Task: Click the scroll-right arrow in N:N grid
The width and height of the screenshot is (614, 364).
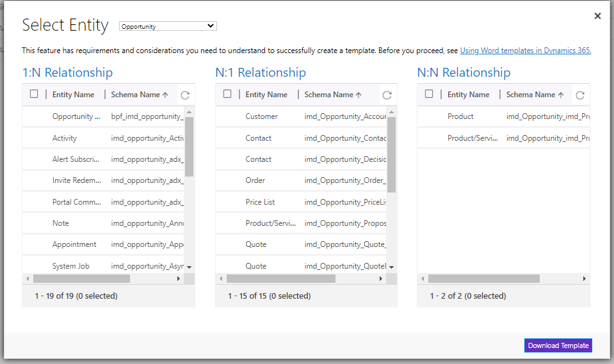Action: 585,279
